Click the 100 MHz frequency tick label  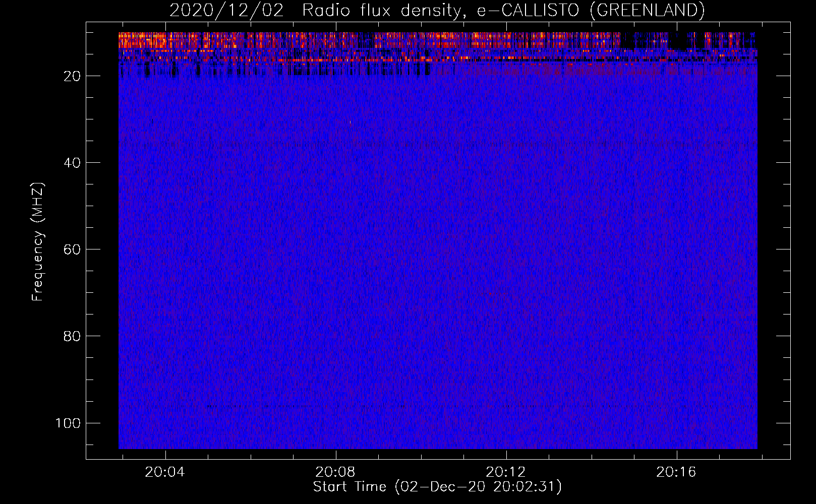68,423
